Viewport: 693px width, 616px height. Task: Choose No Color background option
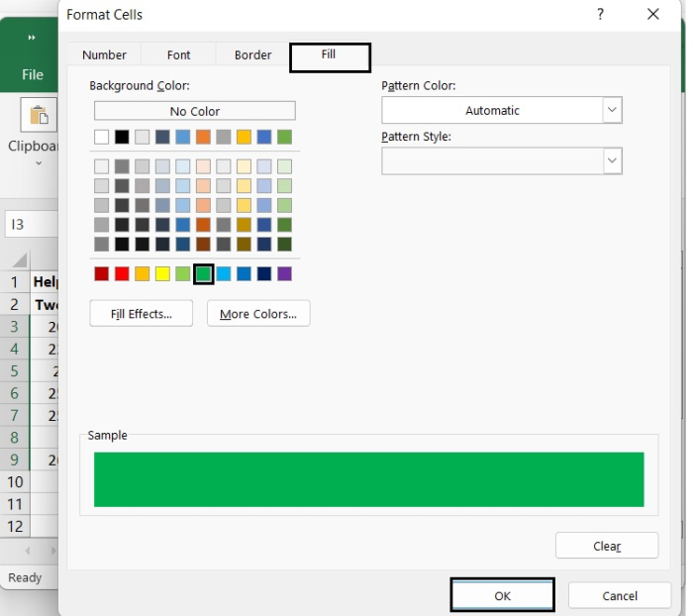tap(194, 111)
